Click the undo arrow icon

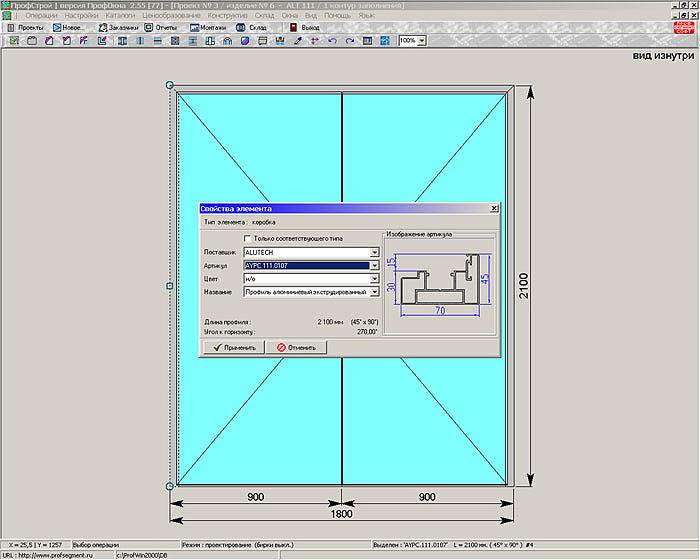[x=333, y=41]
